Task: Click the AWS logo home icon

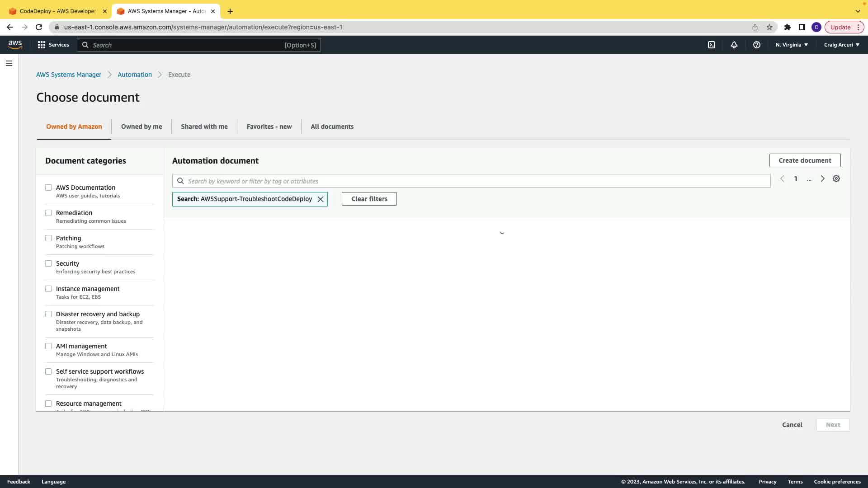Action: pos(15,45)
